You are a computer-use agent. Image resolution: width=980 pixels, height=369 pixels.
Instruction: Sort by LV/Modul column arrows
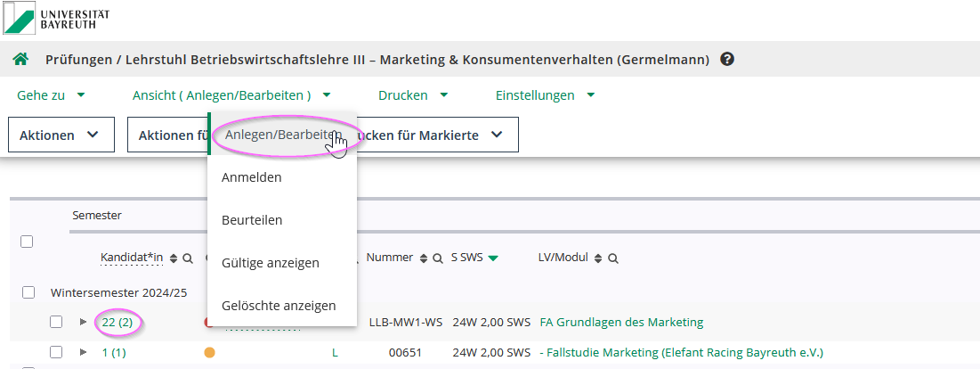(599, 258)
